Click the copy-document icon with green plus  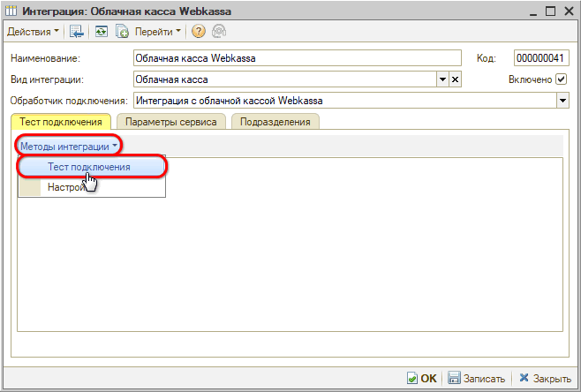tap(123, 32)
